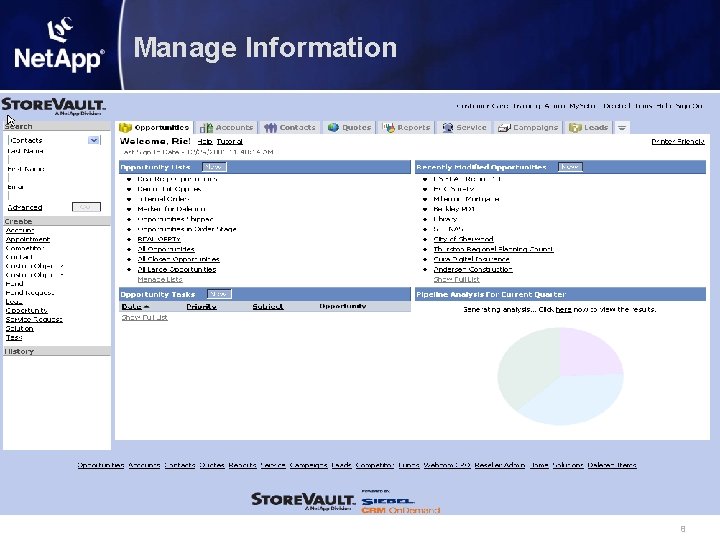Click Show Full List under recent opportunities
The image size is (720, 540).
tap(456, 279)
